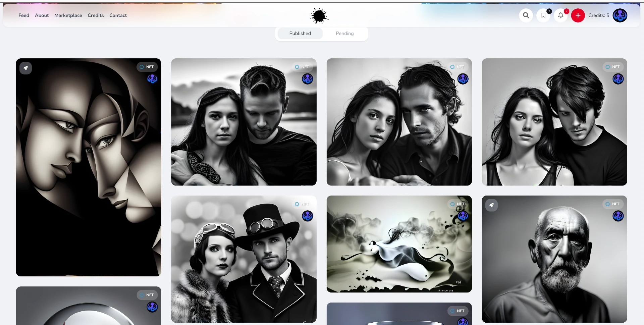Open creator avatar on lakeside couple photo
Viewport: 644px width, 325px height.
pyautogui.click(x=308, y=79)
